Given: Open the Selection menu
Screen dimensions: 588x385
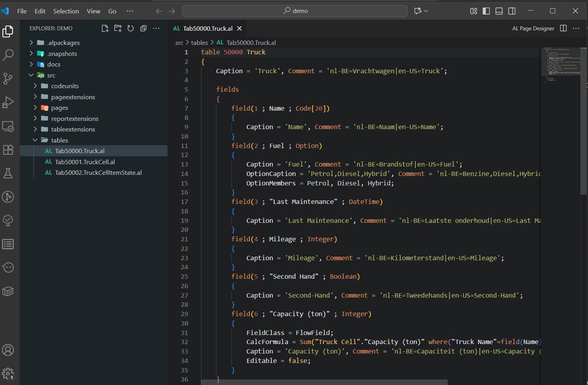Looking at the screenshot, I should tap(66, 11).
